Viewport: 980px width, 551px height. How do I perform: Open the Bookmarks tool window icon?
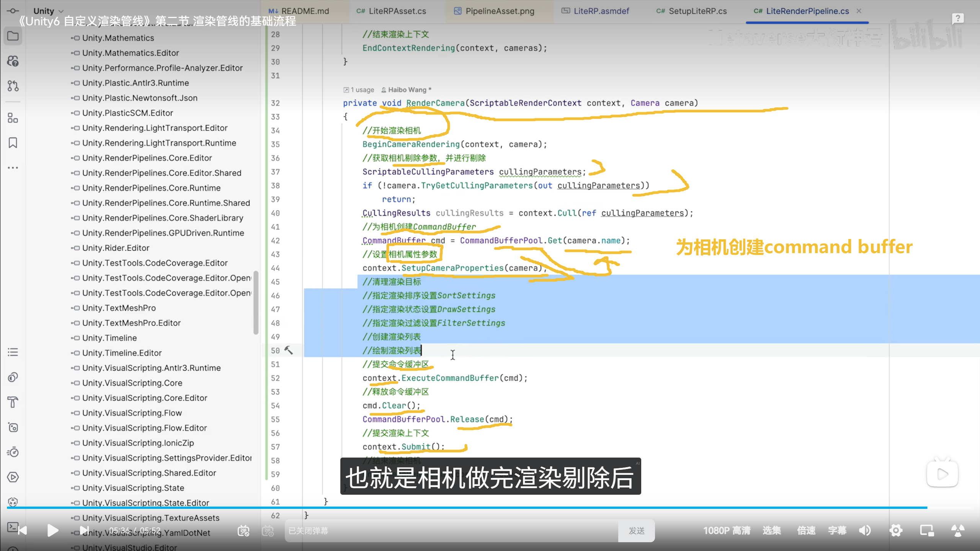(x=13, y=143)
